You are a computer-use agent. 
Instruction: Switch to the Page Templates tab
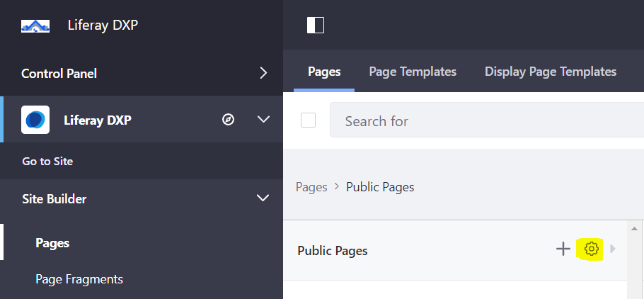pyautogui.click(x=413, y=72)
